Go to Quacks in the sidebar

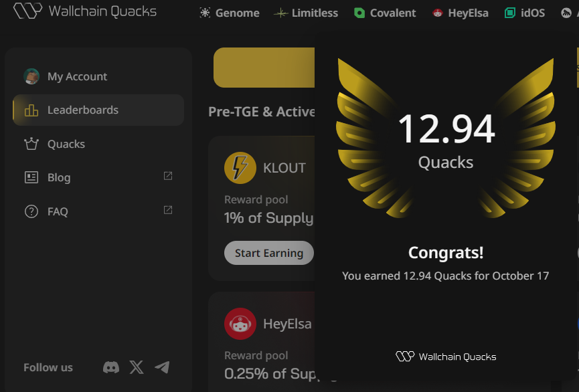98,144
